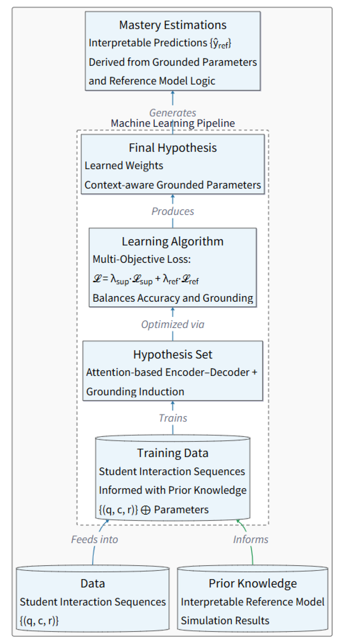Select the Learning Algorithm block

[x=173, y=267]
